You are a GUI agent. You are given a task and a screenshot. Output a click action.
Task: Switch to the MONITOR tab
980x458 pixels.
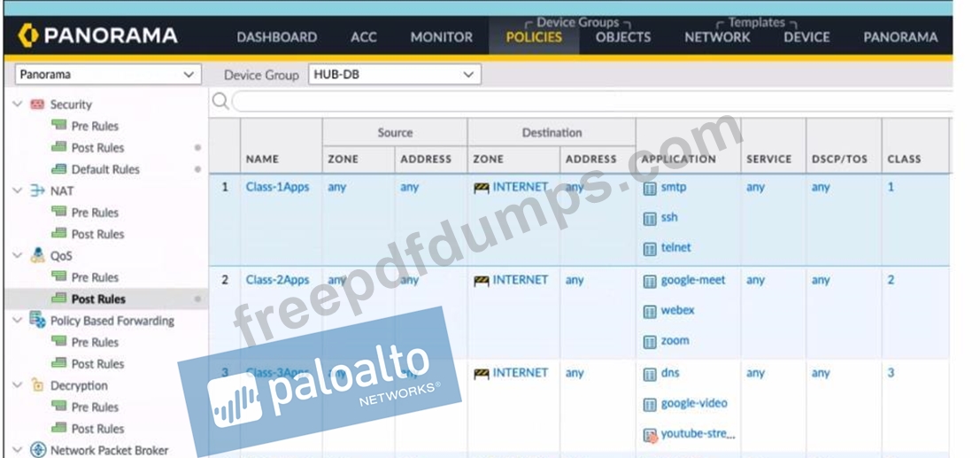click(441, 37)
